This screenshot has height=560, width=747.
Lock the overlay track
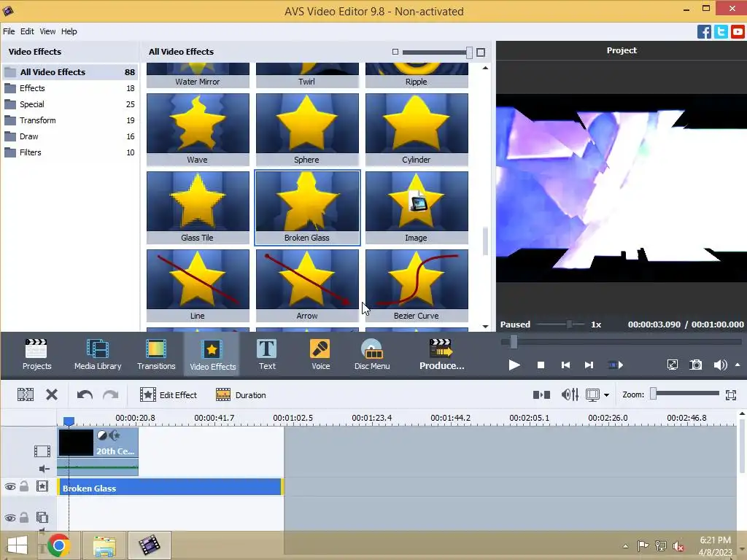(24, 517)
